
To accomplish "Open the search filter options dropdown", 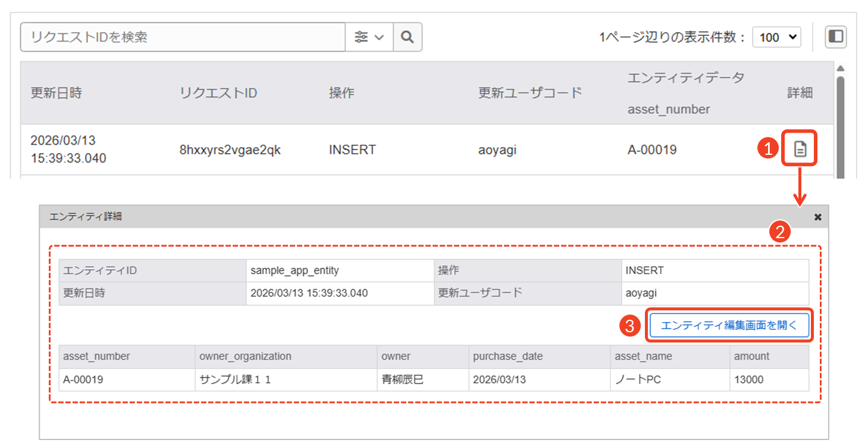I will coord(369,37).
